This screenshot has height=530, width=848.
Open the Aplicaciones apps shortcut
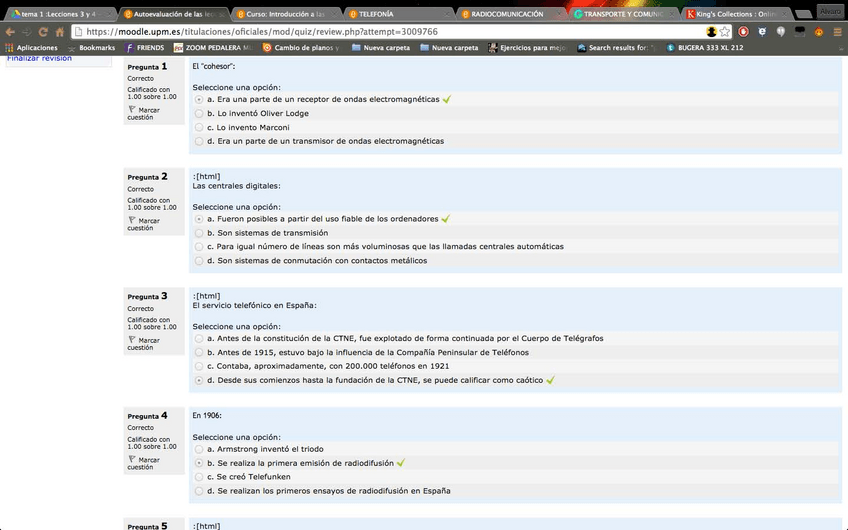31,47
